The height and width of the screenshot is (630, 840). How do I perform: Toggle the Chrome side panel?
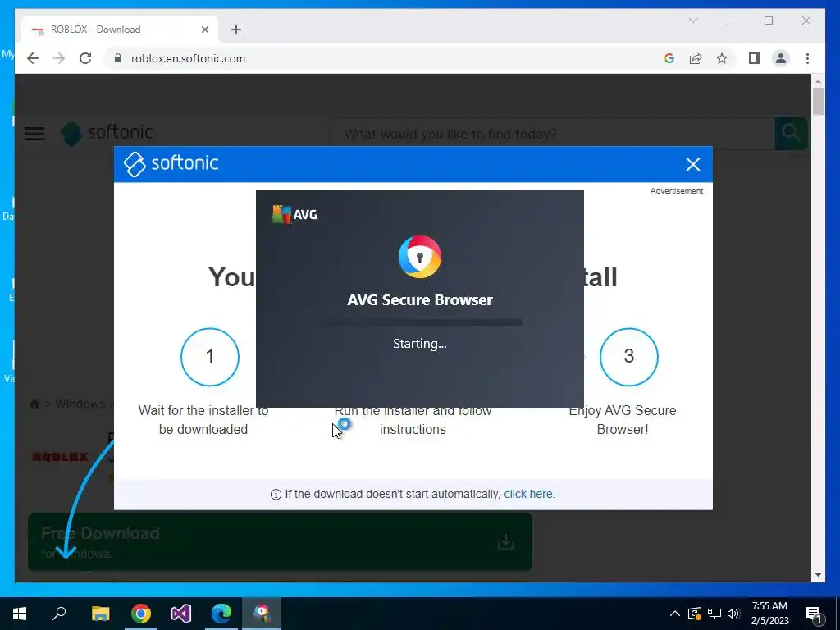click(x=755, y=58)
